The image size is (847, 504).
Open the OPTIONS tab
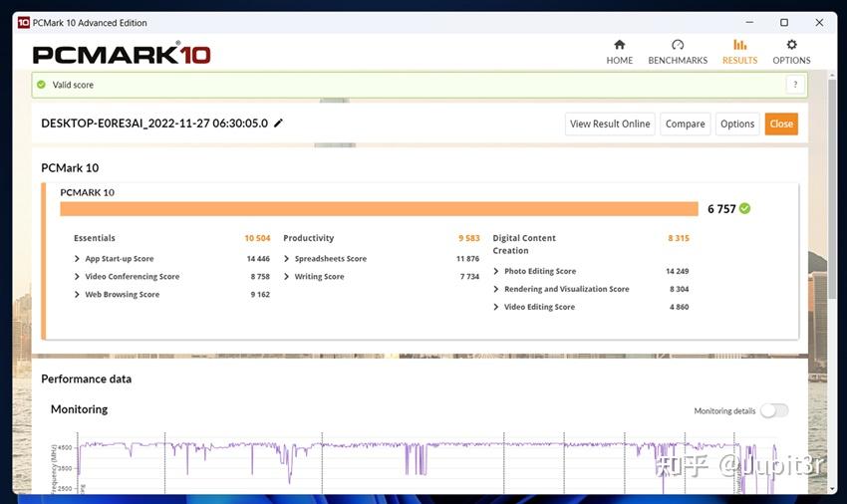pyautogui.click(x=791, y=52)
